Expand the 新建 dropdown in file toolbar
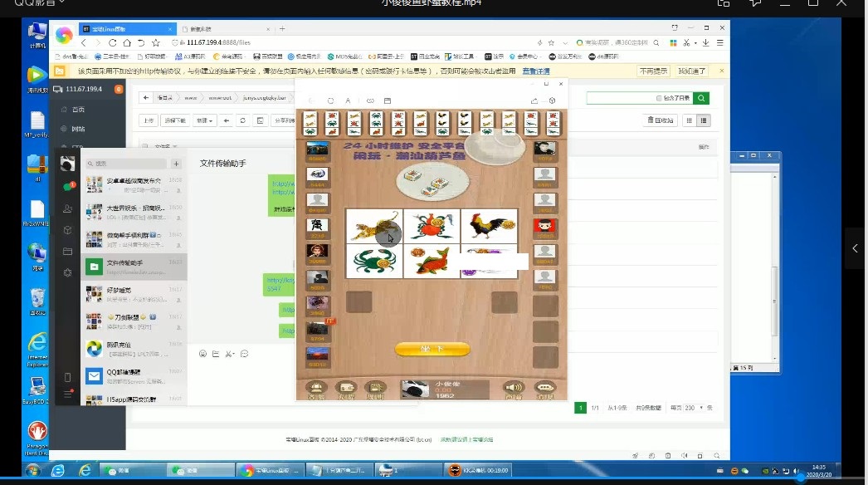The width and height of the screenshot is (868, 485). coord(204,120)
